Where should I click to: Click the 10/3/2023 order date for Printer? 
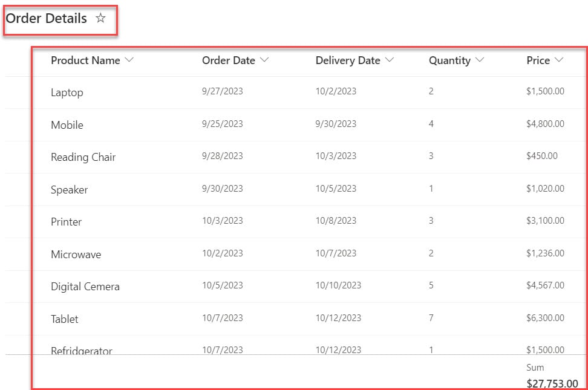[223, 221]
